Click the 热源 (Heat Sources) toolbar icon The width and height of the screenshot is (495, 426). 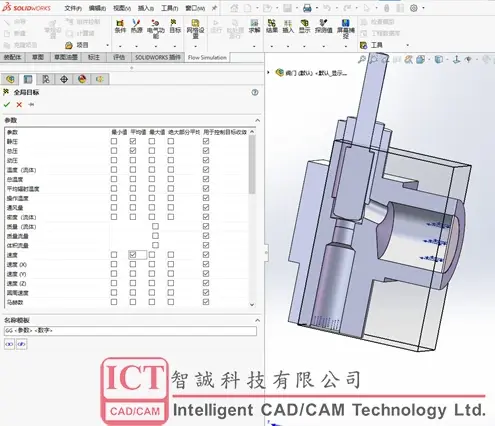coord(136,26)
